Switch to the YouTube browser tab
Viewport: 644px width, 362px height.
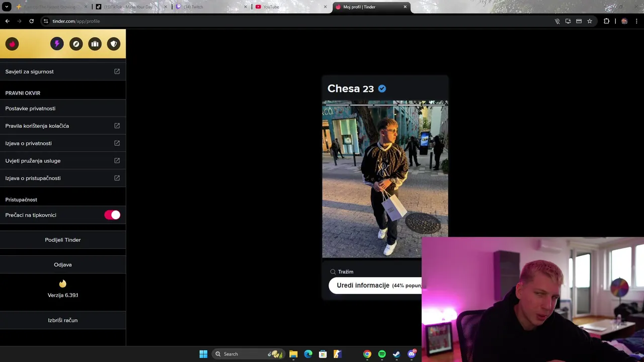coord(291,7)
